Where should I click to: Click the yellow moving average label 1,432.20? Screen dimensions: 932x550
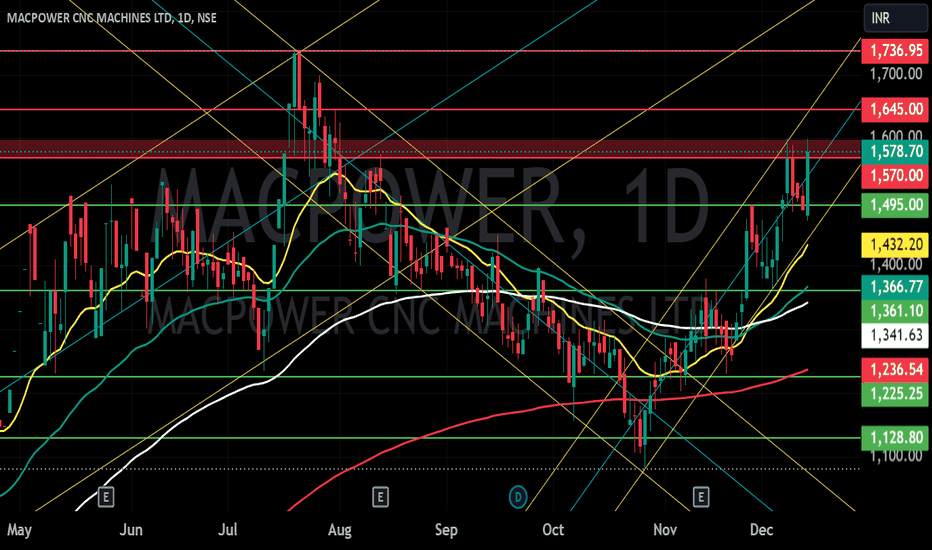[x=895, y=244]
